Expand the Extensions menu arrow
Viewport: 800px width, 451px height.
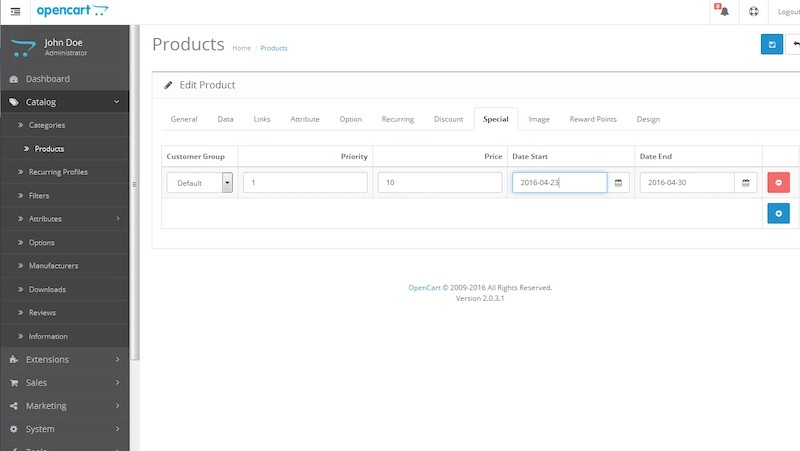pyautogui.click(x=118, y=360)
